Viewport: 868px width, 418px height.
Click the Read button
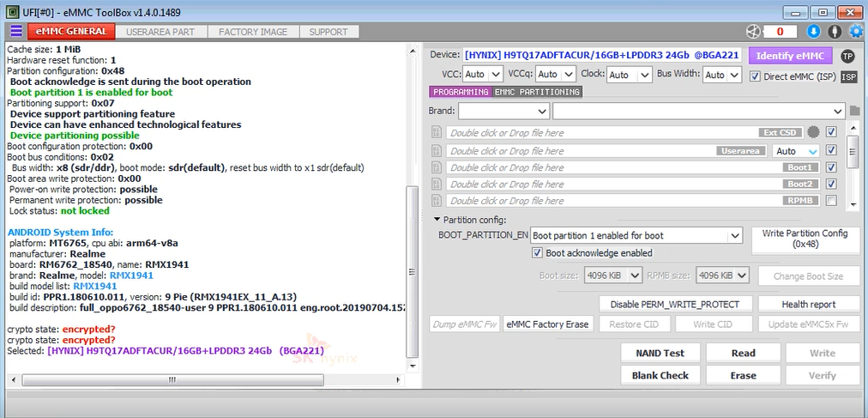[x=743, y=353]
